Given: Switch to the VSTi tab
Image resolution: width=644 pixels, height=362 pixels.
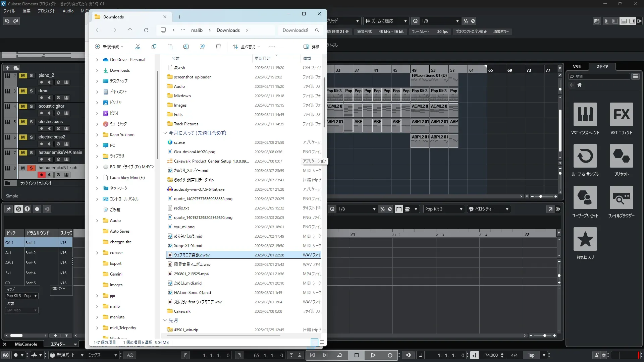Looking at the screenshot, I should pos(577,67).
